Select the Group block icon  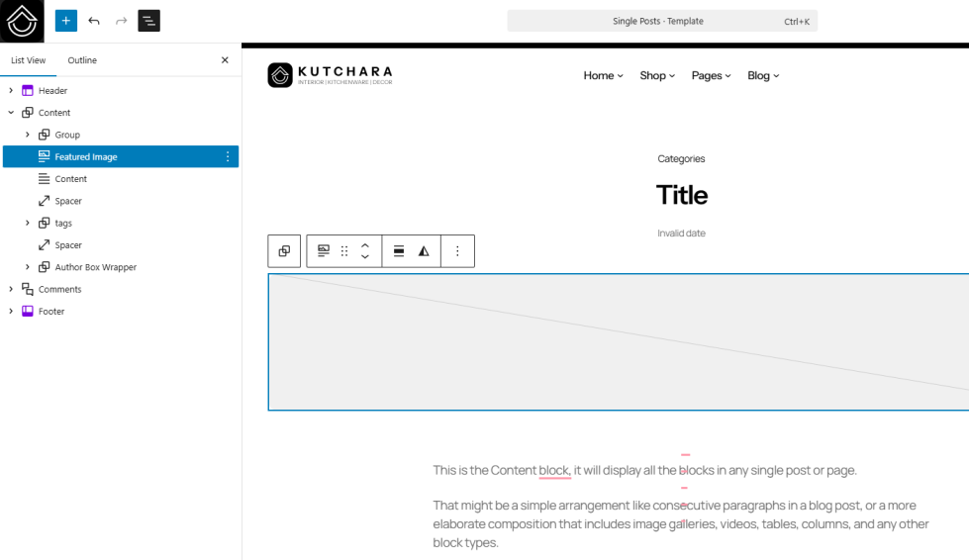pyautogui.click(x=44, y=135)
